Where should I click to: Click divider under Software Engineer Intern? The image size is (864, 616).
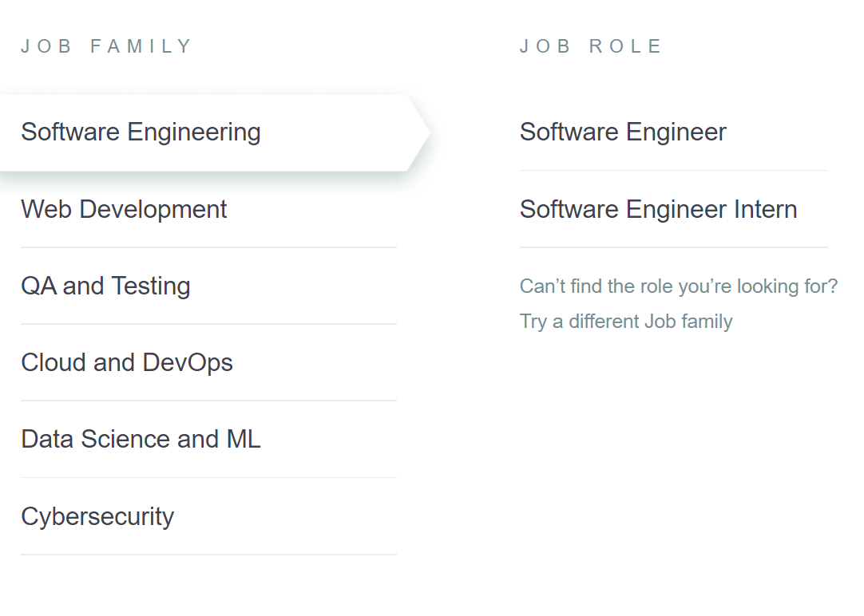point(673,247)
